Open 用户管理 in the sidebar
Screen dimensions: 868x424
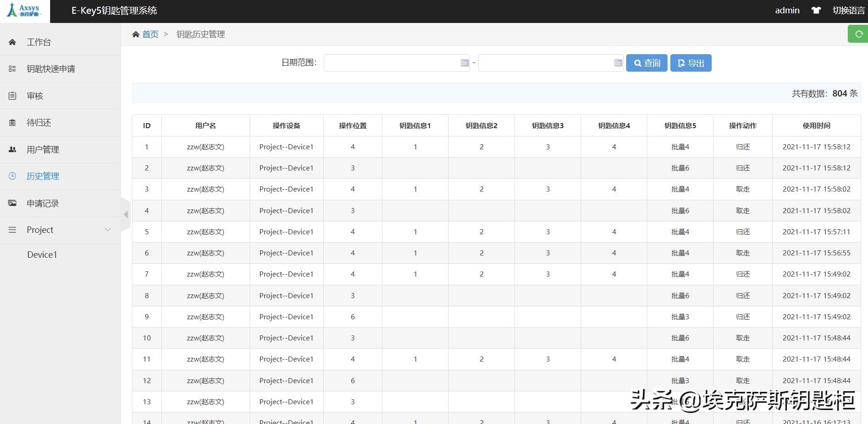tap(43, 150)
